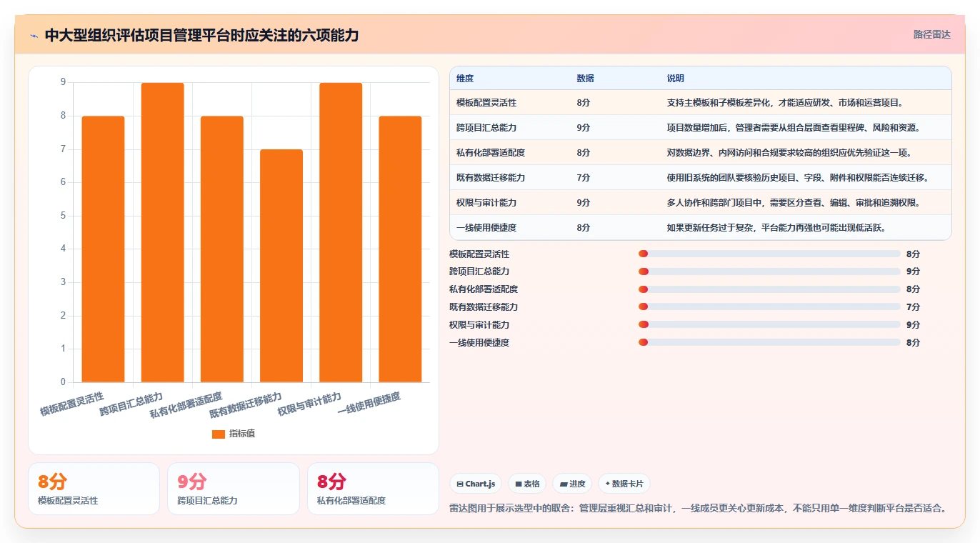Click the 说明 column header
The image size is (980, 543).
(675, 79)
